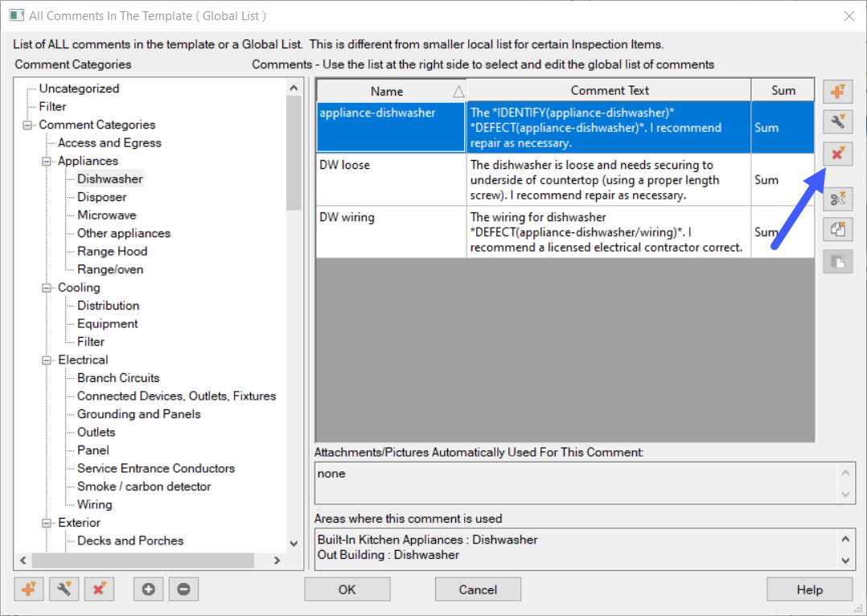This screenshot has width=867, height=616.
Task: Expand all categories with the circled plus button
Action: click(148, 589)
